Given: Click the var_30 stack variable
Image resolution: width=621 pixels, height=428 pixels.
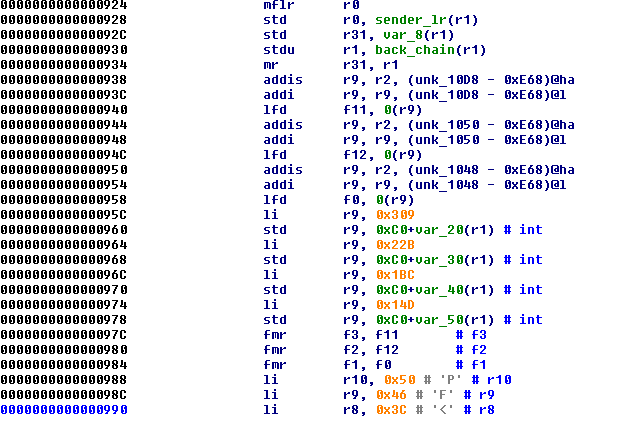Looking at the screenshot, I should (x=439, y=260).
